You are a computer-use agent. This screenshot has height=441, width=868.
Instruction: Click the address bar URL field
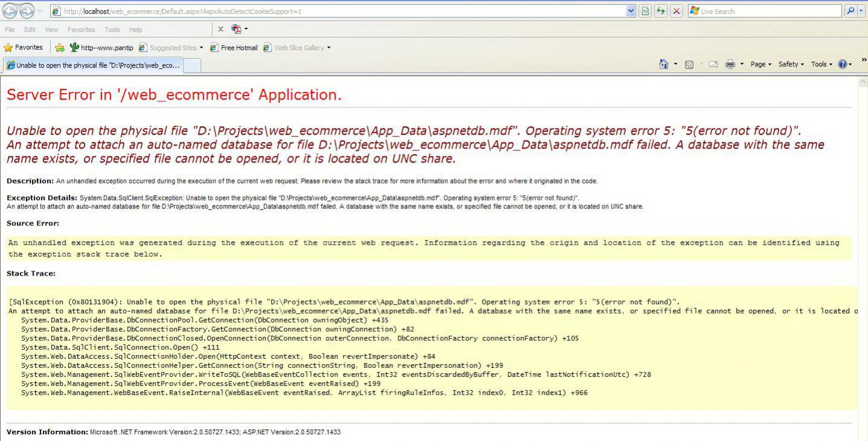338,11
